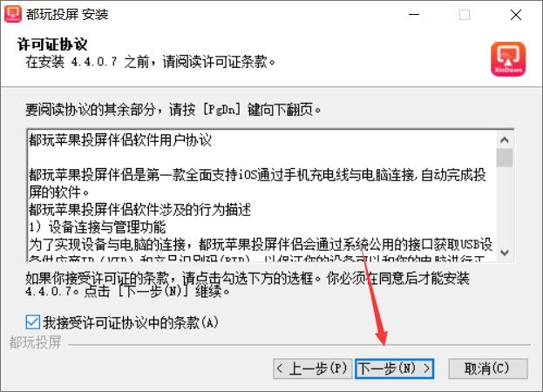The height and width of the screenshot is (392, 543).
Task: Go back with 上一步(P) button
Action: coord(312,368)
